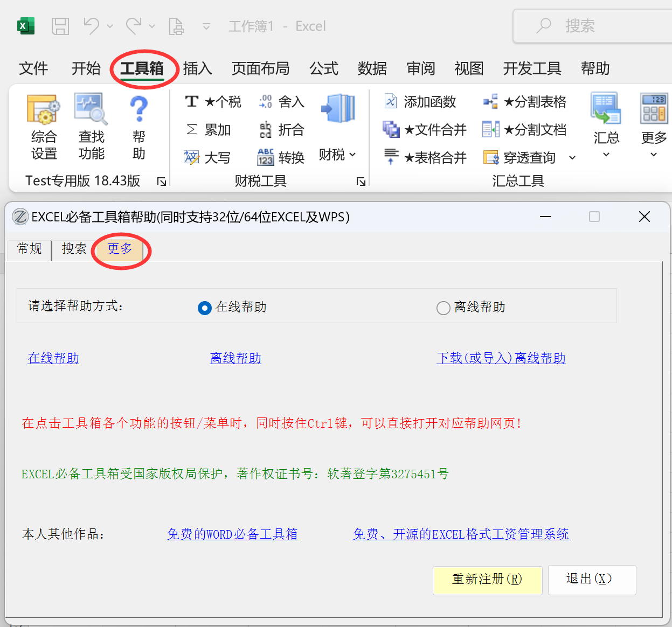This screenshot has width=672, height=627.
Task: Save workbook using the title bar save icon
Action: [60, 26]
